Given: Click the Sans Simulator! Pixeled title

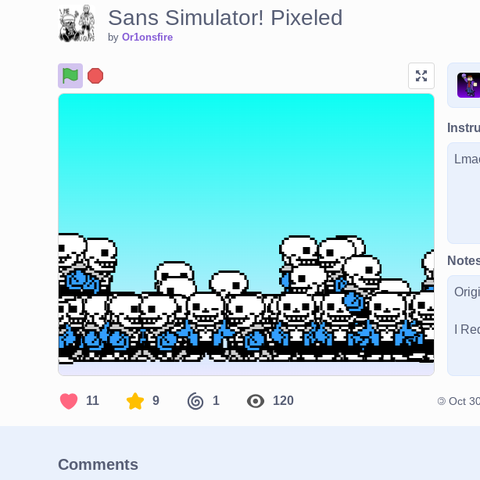Looking at the screenshot, I should [x=225, y=18].
